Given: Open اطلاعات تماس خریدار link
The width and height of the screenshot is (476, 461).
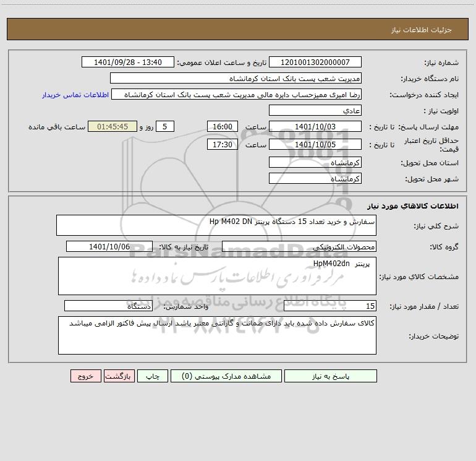Looking at the screenshot, I should (75, 95).
